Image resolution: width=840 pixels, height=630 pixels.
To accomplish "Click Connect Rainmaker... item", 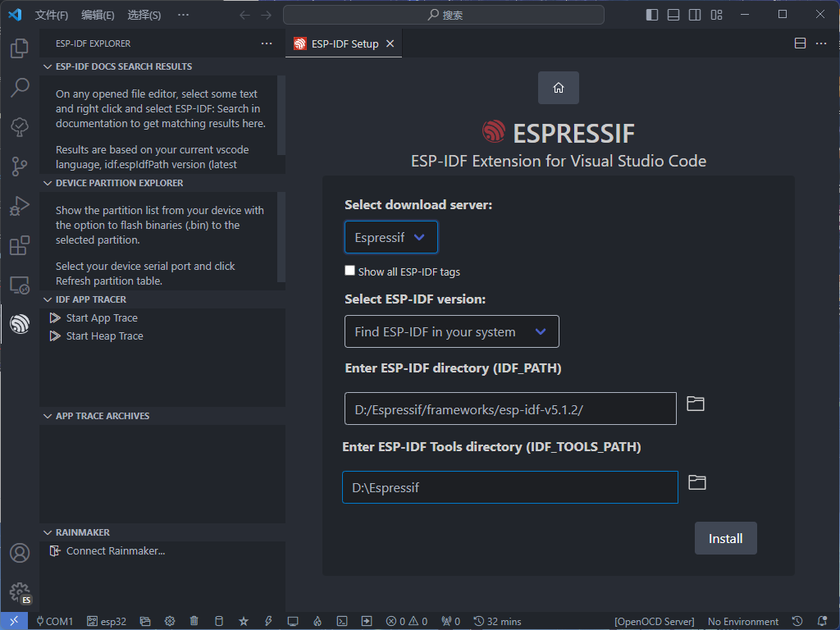I will (115, 551).
